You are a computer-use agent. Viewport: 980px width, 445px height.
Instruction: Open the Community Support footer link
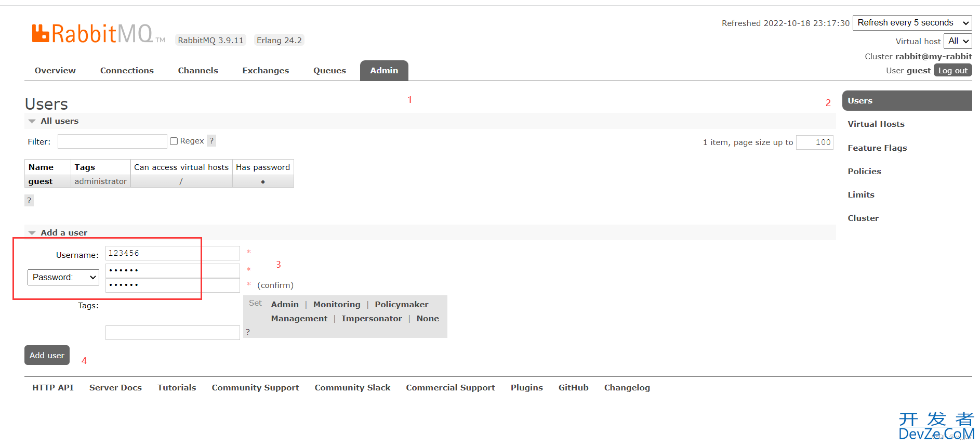[255, 388]
